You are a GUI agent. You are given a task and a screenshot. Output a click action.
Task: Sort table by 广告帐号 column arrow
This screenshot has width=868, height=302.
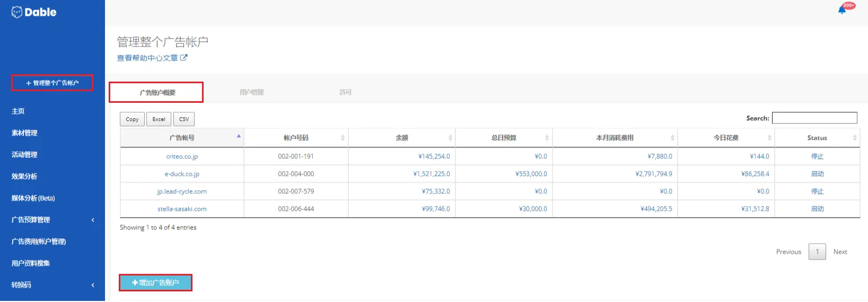[x=239, y=137]
